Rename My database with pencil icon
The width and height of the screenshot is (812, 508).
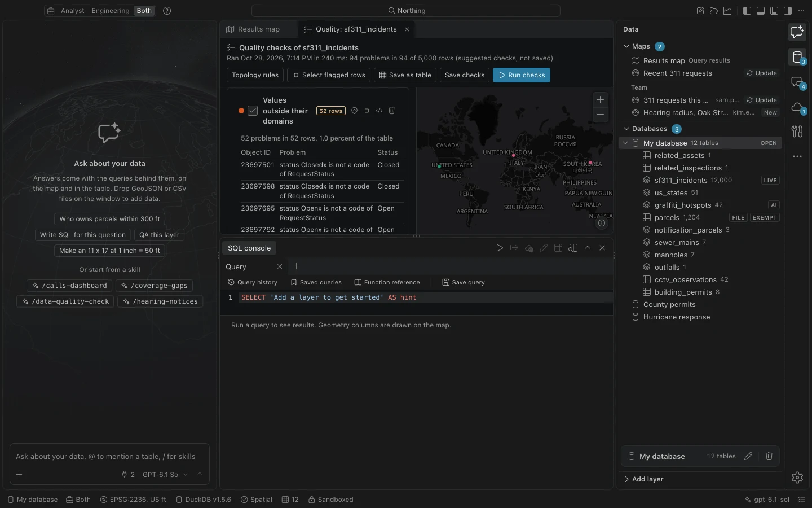748,456
